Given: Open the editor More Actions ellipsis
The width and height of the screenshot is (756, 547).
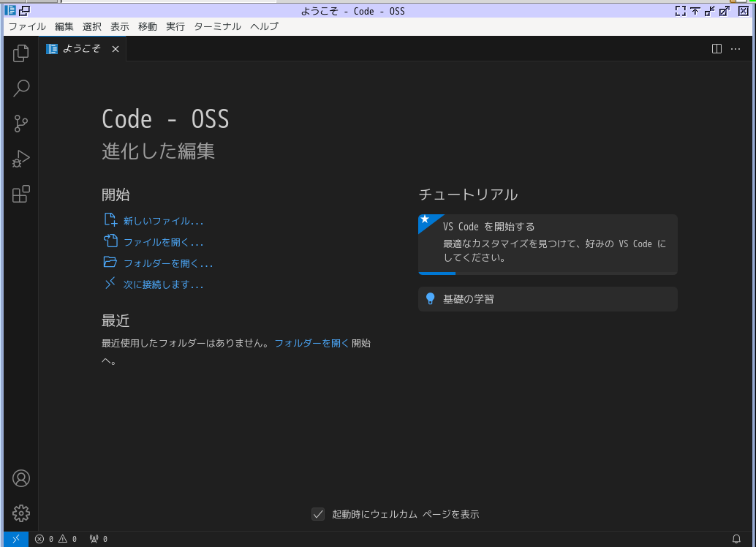Looking at the screenshot, I should coord(736,49).
